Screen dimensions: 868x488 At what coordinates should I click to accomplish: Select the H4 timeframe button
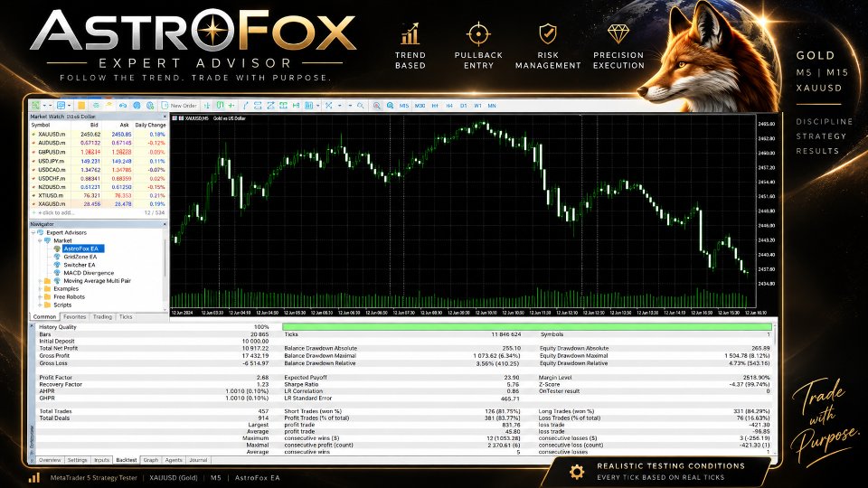449,105
